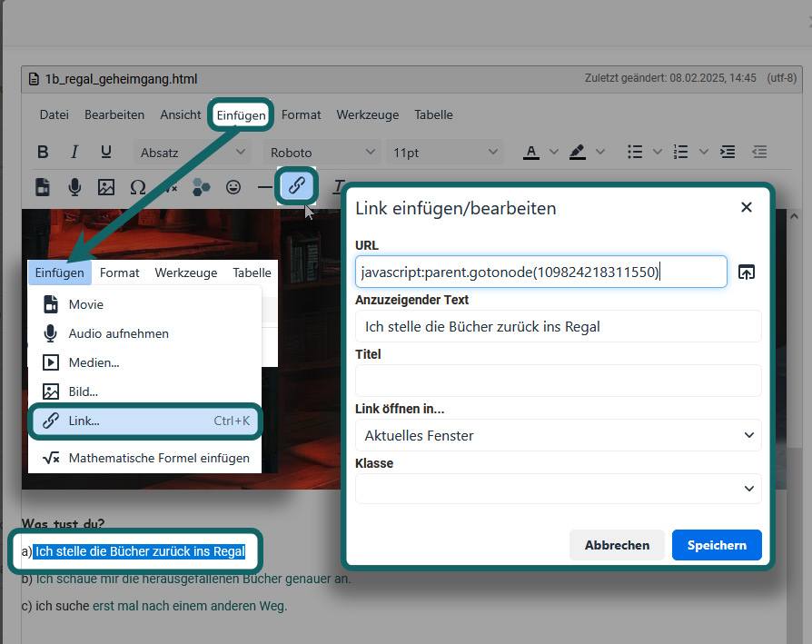Open the Roboto font family dropdown
This screenshot has height=644, width=812.
click(x=322, y=152)
